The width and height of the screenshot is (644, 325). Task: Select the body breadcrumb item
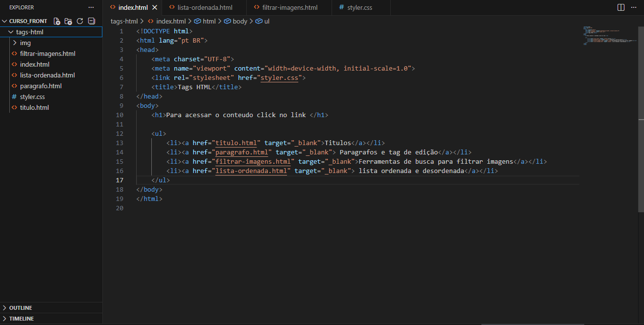click(x=239, y=21)
